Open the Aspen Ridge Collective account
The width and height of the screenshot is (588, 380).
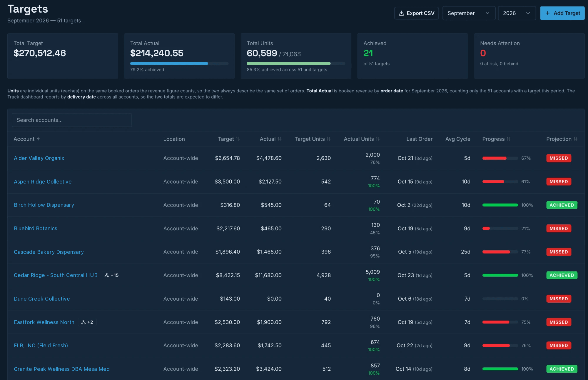click(43, 182)
